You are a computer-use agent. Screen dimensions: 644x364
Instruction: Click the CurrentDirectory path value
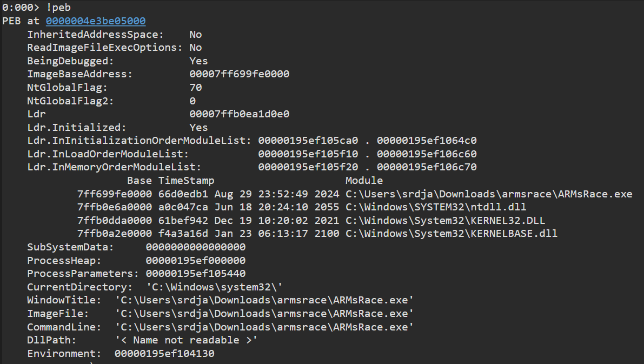(x=215, y=287)
